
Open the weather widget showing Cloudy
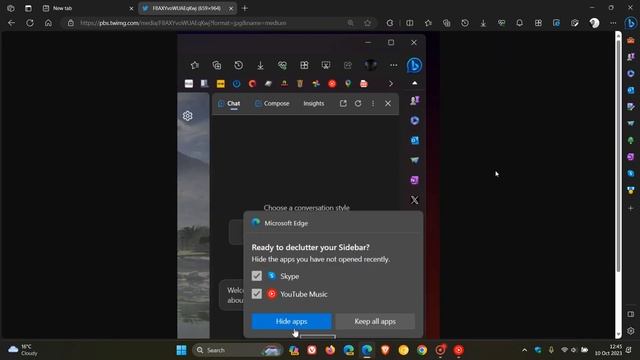tap(24, 350)
